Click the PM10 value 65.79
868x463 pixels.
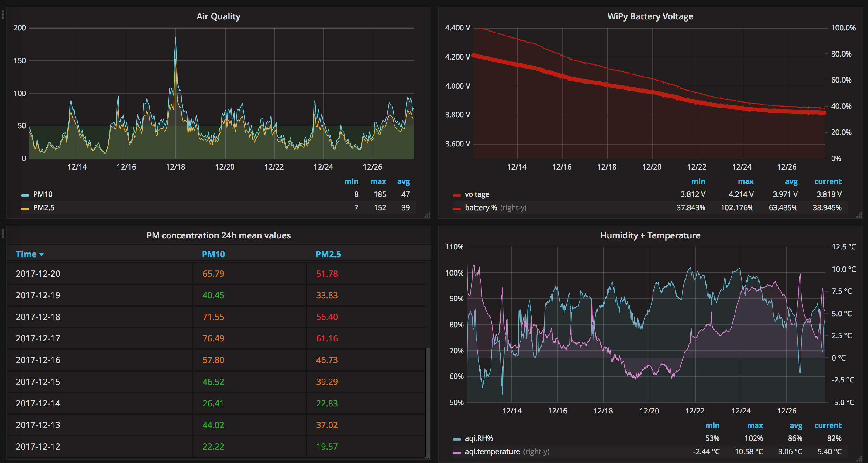coord(213,274)
